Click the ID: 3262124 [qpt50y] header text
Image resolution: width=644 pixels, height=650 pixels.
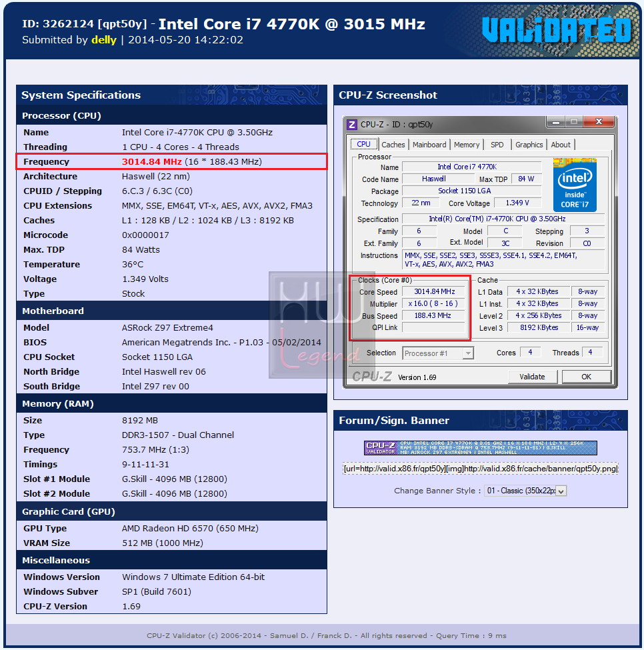pos(85,24)
